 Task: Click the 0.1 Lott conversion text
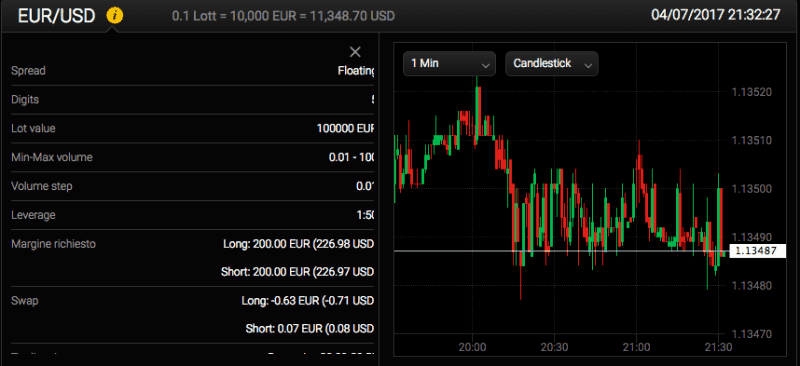point(283,16)
